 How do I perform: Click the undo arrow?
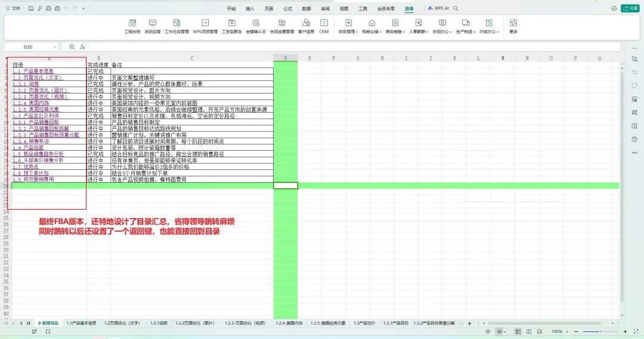click(x=66, y=8)
